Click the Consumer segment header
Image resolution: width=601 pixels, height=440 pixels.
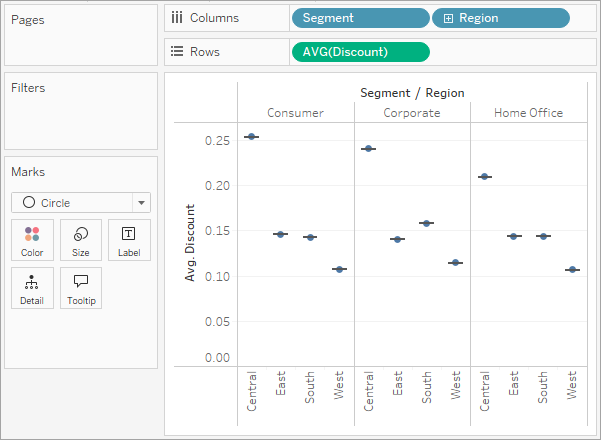(296, 113)
